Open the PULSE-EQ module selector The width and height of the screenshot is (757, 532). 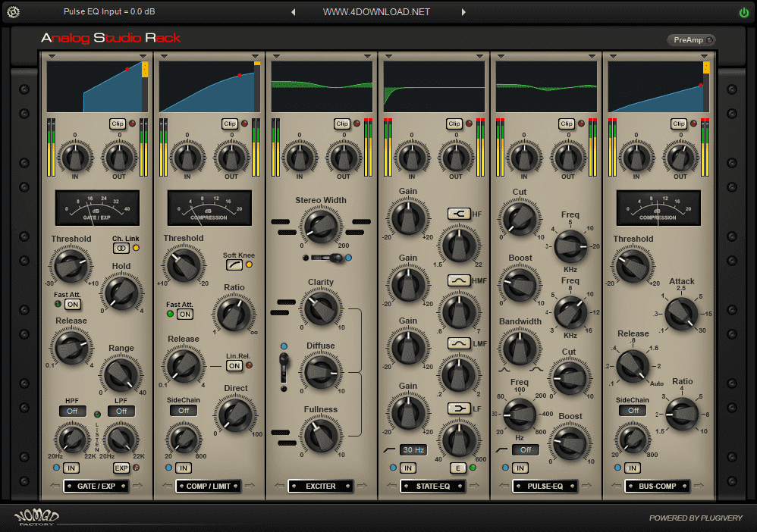point(545,487)
